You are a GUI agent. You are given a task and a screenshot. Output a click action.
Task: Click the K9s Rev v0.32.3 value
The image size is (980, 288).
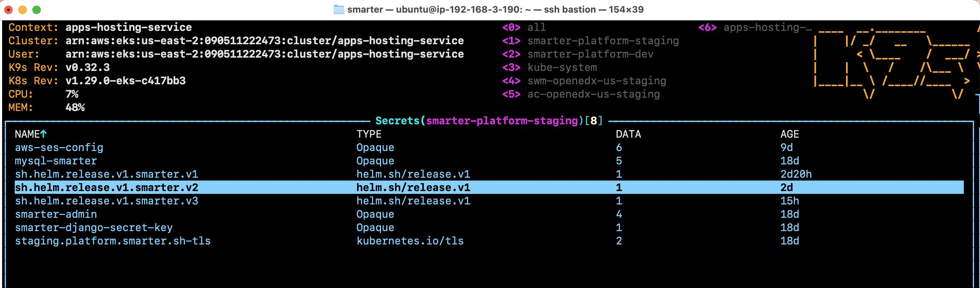(x=88, y=67)
